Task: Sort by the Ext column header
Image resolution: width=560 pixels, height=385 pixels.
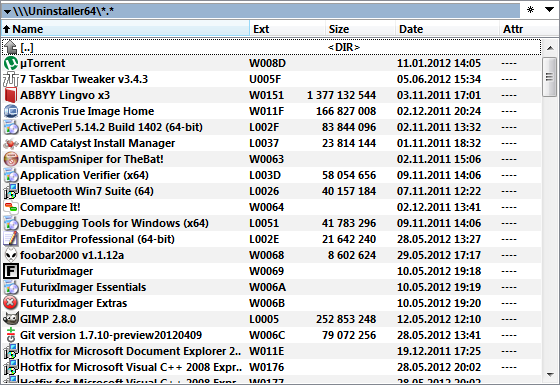Action: [x=288, y=29]
